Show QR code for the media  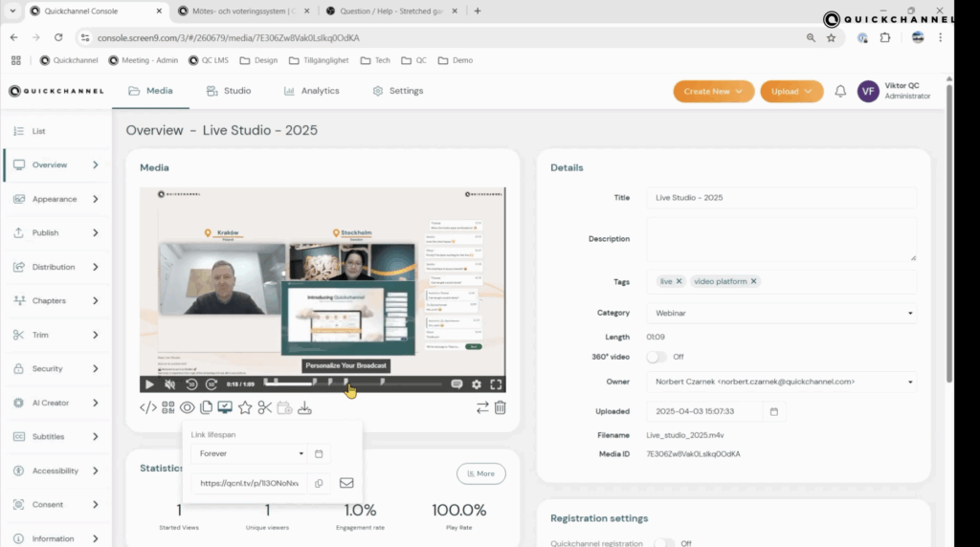pos(168,407)
